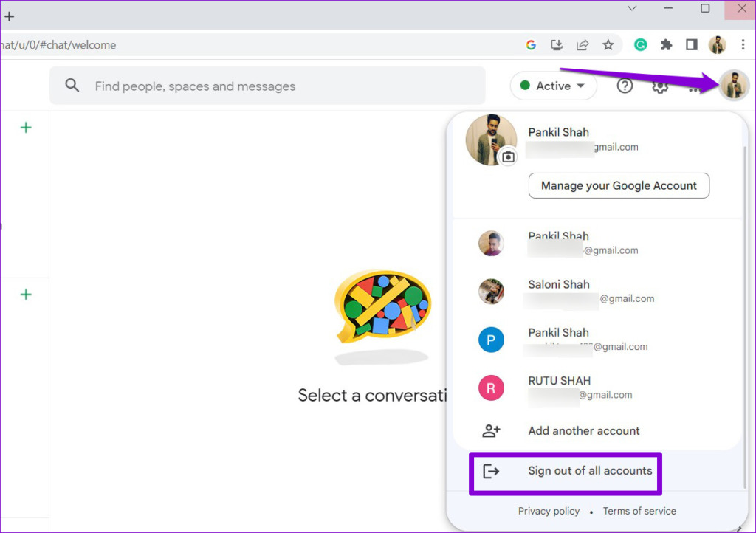
Task: Open a new browser tab
Action: point(9,16)
